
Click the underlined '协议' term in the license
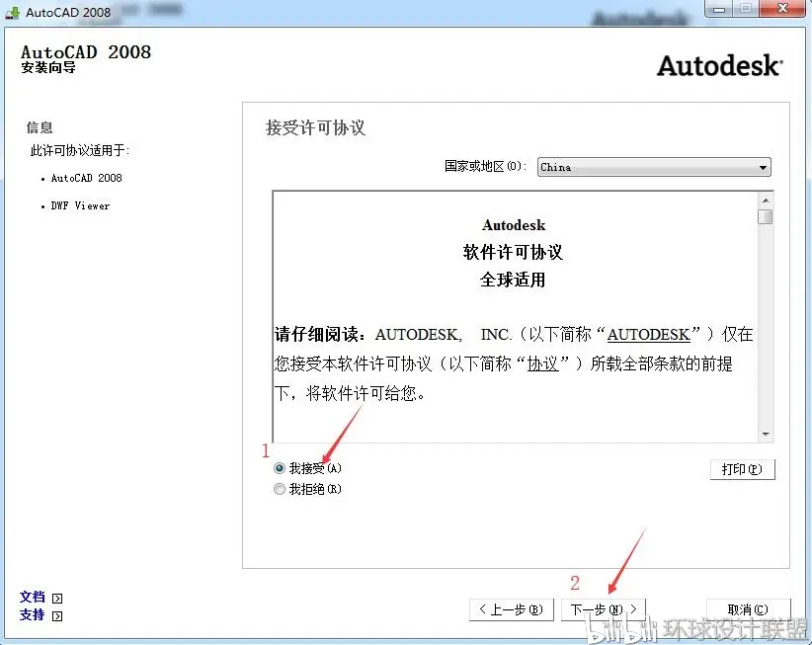point(542,363)
